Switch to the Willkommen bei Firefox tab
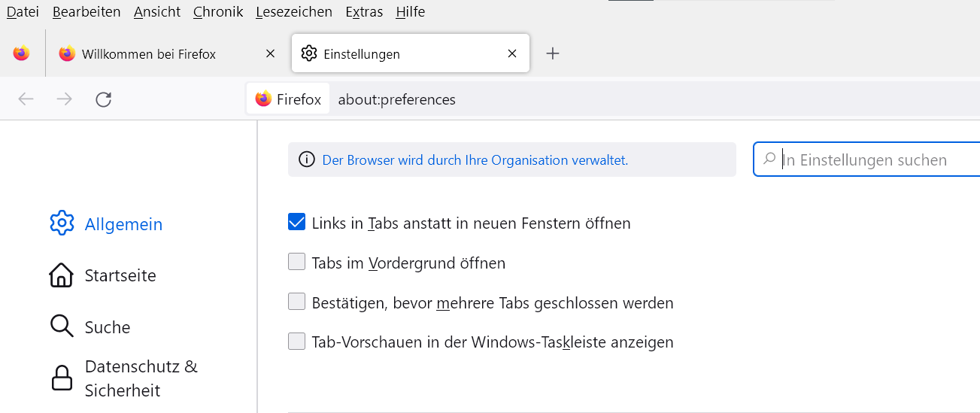The height and width of the screenshot is (413, 980). [149, 54]
